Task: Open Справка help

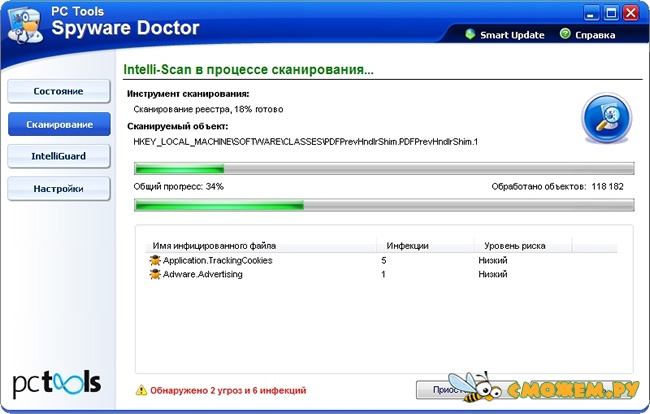Action: pyautogui.click(x=595, y=35)
